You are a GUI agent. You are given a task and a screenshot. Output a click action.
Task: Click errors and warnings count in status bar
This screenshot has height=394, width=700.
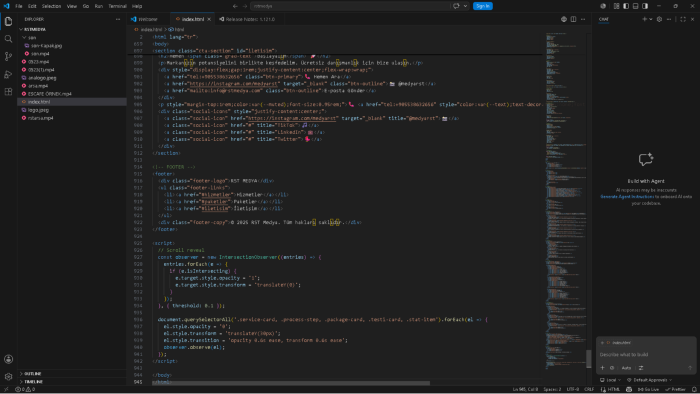25,389
